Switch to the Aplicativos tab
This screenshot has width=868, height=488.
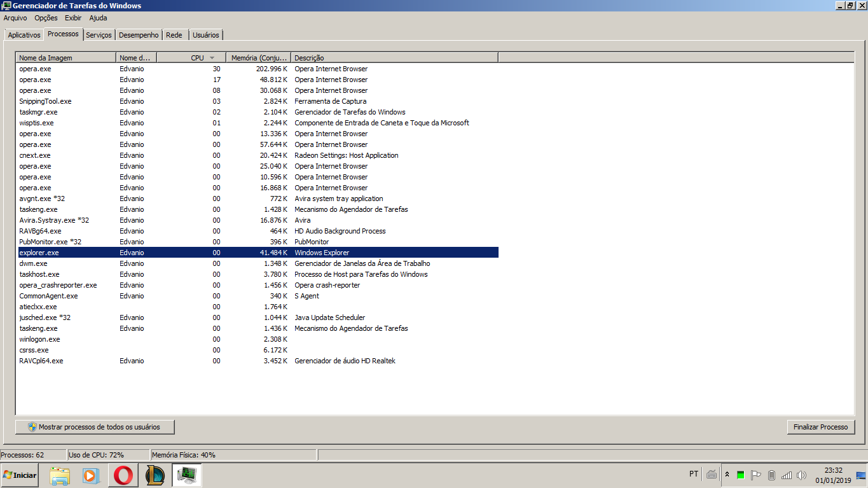point(24,35)
